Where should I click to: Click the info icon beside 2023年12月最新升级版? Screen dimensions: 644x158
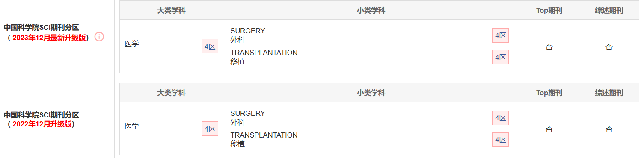(x=99, y=37)
